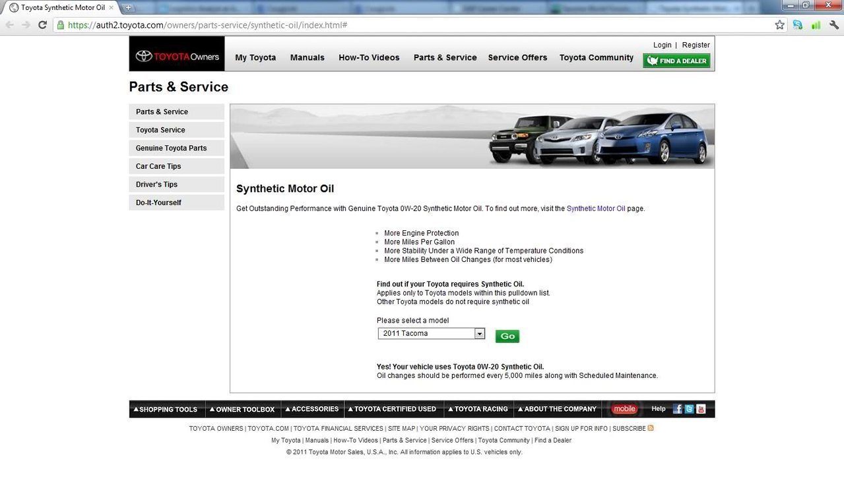Image resolution: width=844 pixels, height=504 pixels.
Task: Open How-To Videos in the top navigation
Action: pos(369,57)
